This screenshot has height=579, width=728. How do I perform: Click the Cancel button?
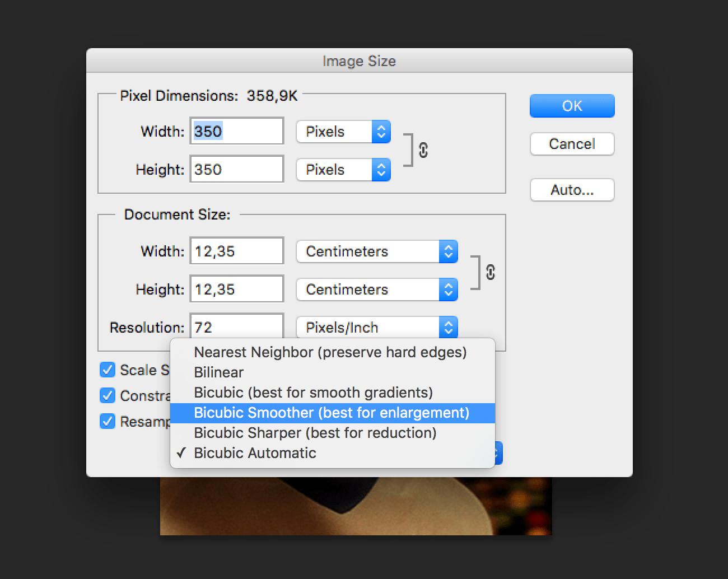(x=572, y=144)
